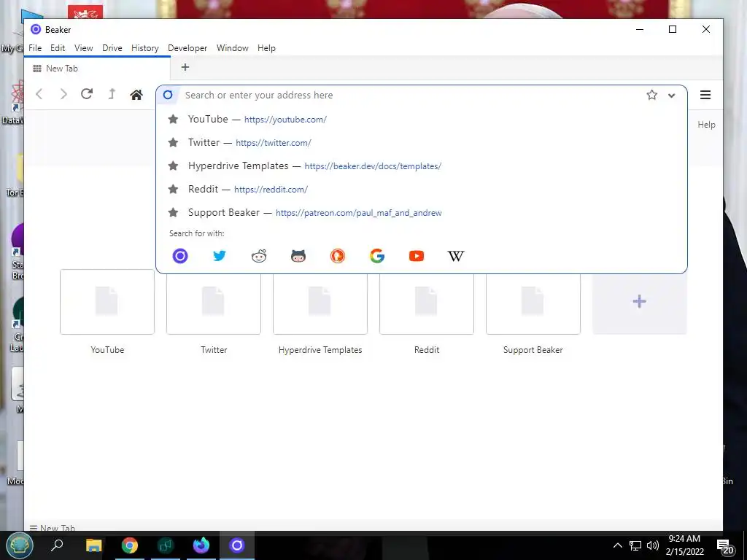Select the Hyperdrive Templates suggestion
This screenshot has height=560, width=747.
(x=422, y=166)
